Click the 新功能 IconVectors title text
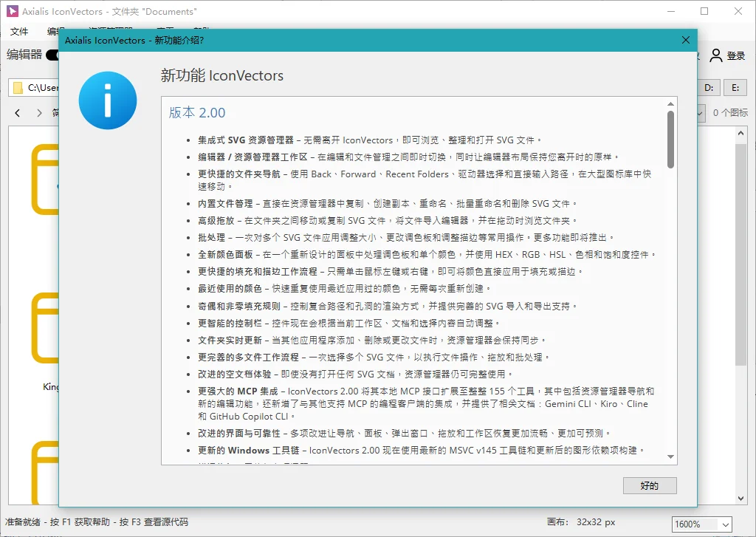The height and width of the screenshot is (537, 756). (221, 75)
